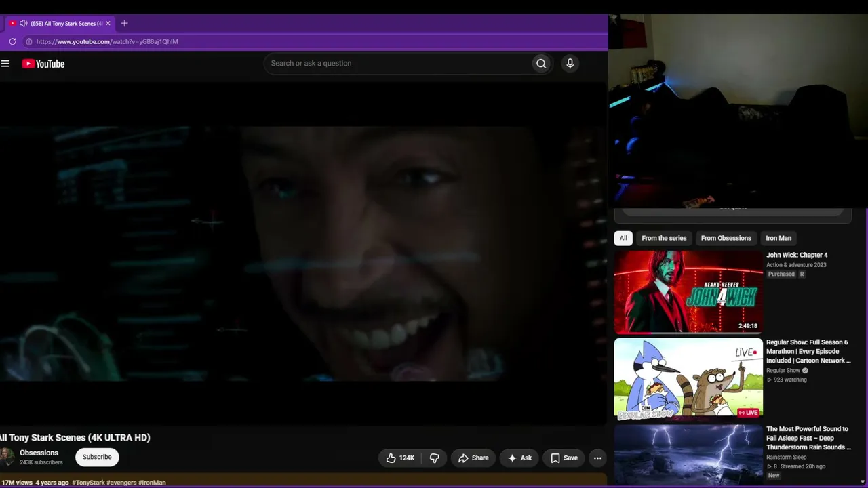The image size is (868, 488).
Task: Select the All filter chip
Action: coord(623,238)
